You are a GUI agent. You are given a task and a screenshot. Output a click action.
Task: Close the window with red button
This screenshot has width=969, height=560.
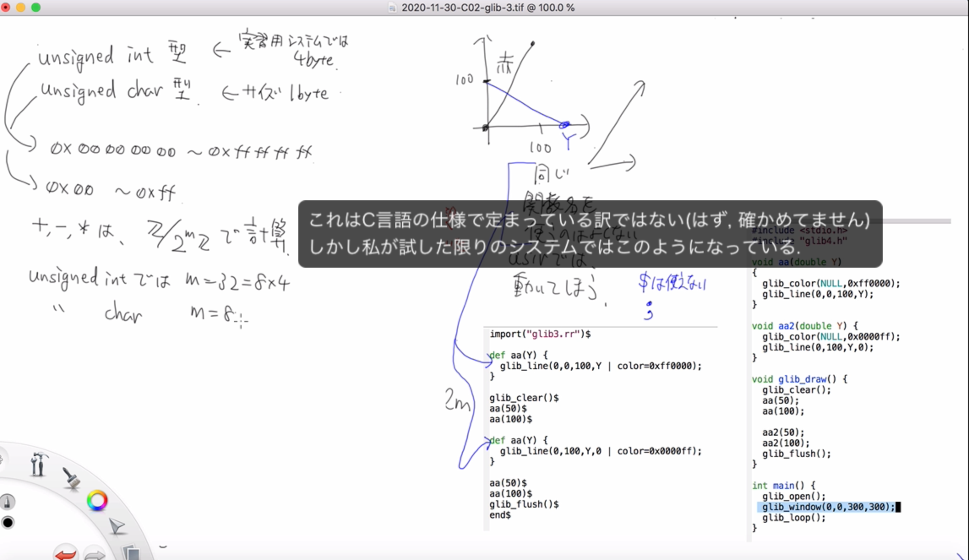pos(5,7)
